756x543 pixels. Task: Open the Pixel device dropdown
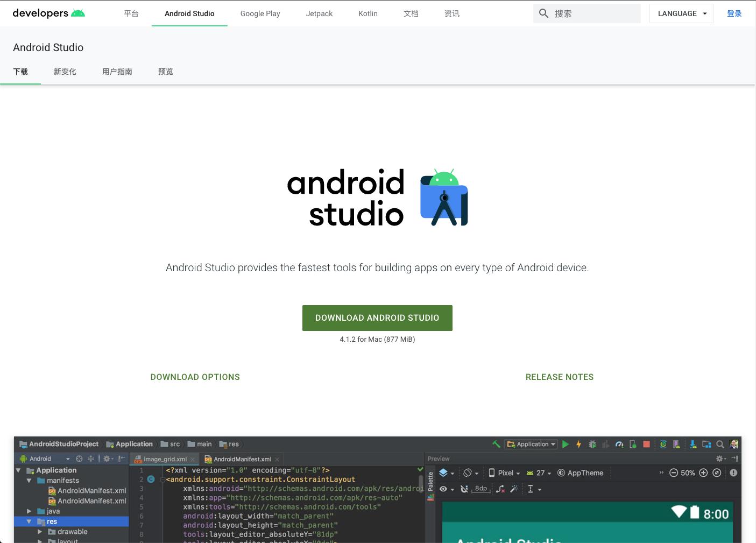(504, 473)
